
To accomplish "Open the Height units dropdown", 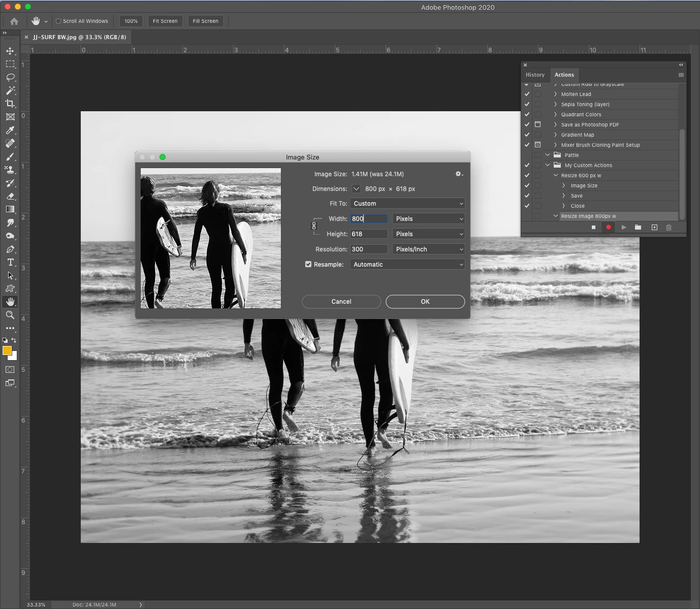I will 428,234.
